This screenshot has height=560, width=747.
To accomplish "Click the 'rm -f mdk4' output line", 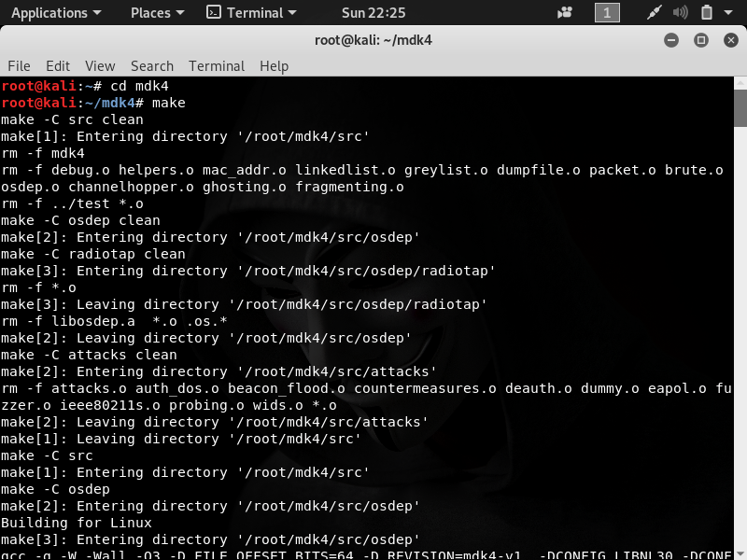I will point(43,153).
